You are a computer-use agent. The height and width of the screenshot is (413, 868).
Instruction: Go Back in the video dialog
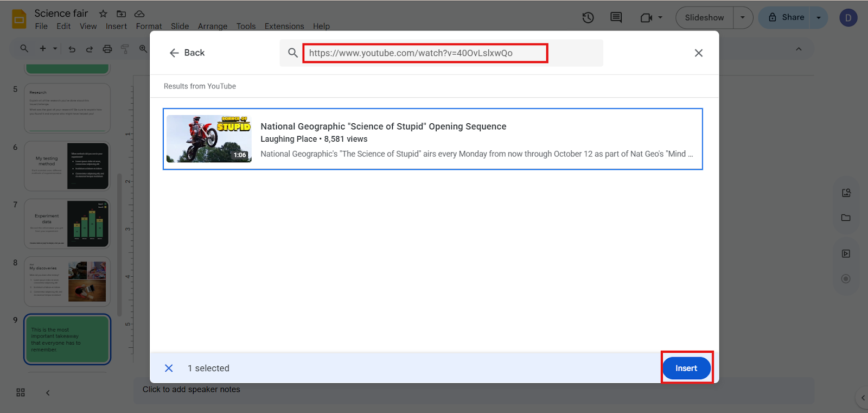187,53
